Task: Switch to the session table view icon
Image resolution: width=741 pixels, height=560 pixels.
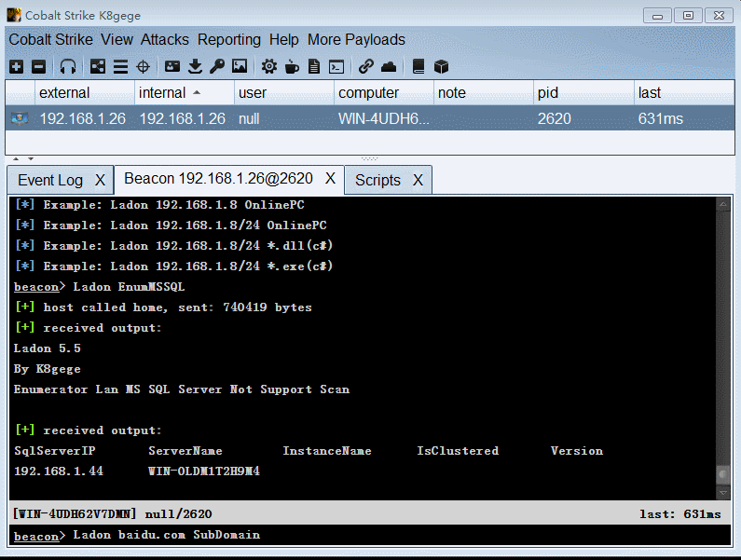Action: pyautogui.click(x=120, y=67)
